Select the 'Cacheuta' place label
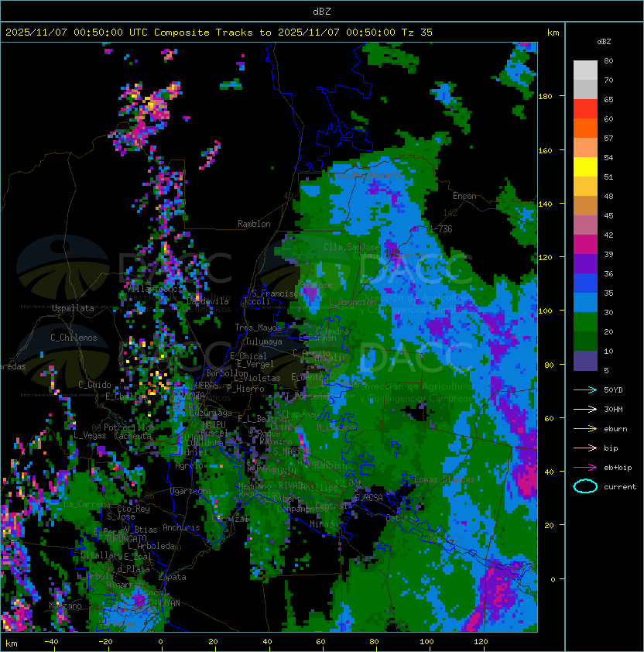 pos(132,436)
